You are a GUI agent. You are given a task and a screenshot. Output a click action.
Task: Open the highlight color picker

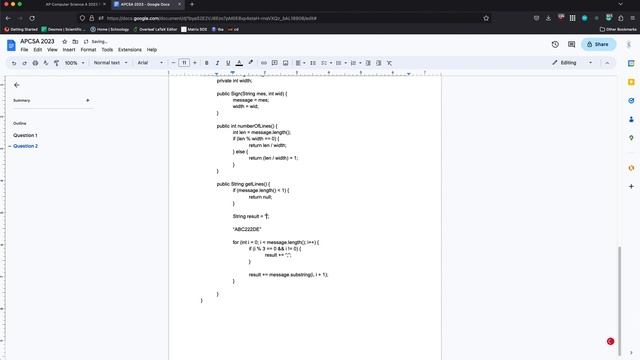[251, 63]
